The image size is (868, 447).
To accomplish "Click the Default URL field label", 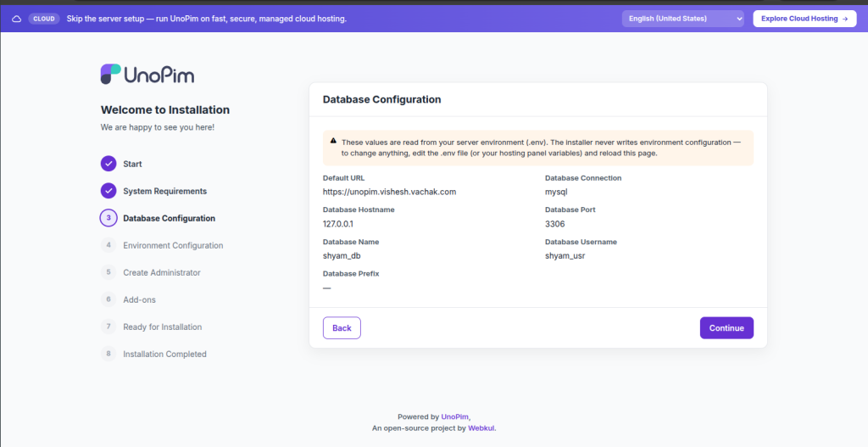I will tap(344, 178).
